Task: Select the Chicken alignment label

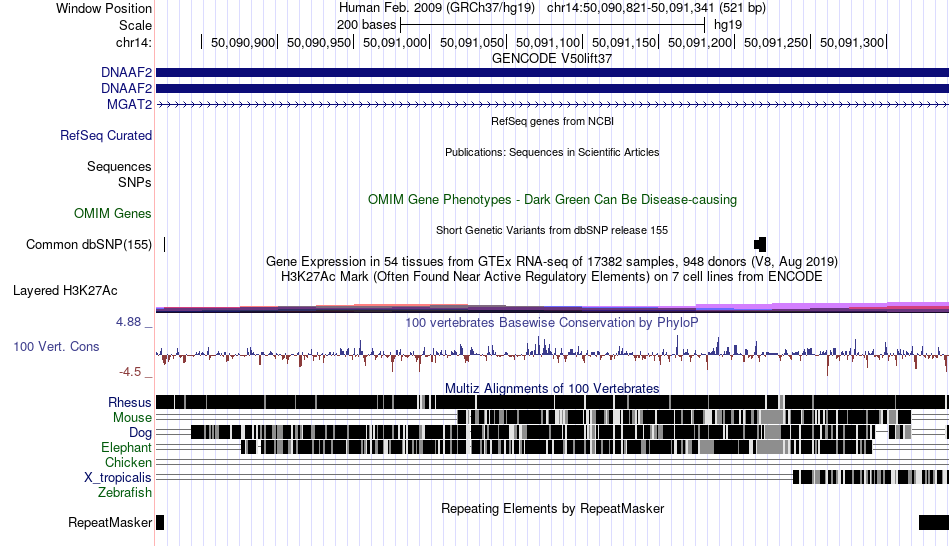Action: 128,462
